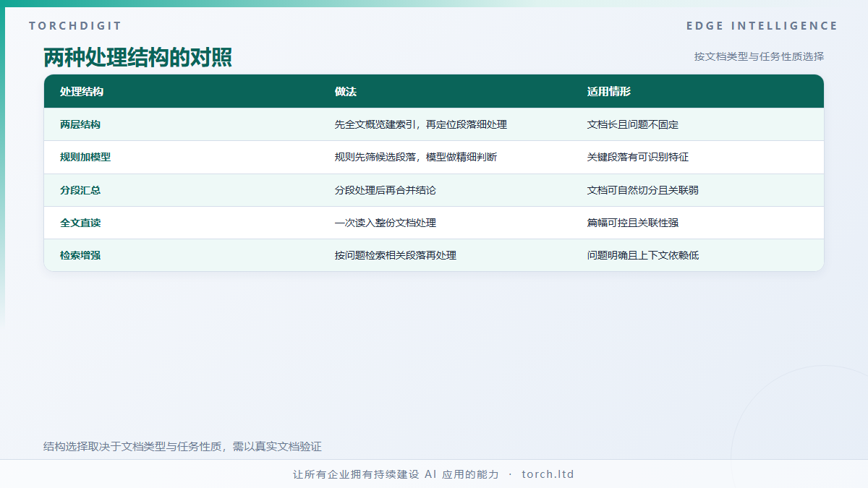Viewport: 868px width, 488px height.
Task: Select the 分段汇总 row label
Action: pyautogui.click(x=80, y=190)
